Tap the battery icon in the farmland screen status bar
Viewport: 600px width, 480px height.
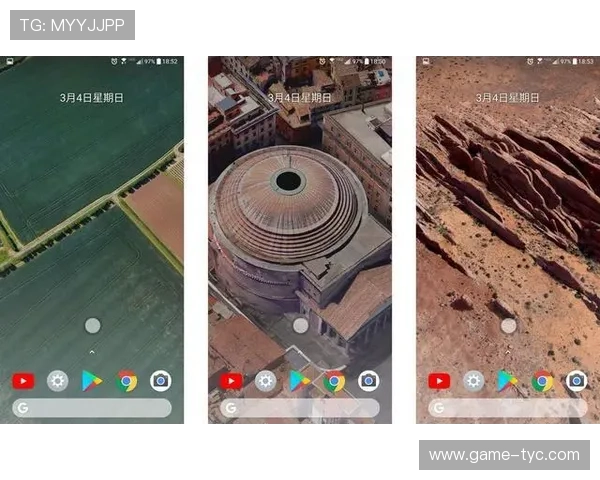coord(158,61)
